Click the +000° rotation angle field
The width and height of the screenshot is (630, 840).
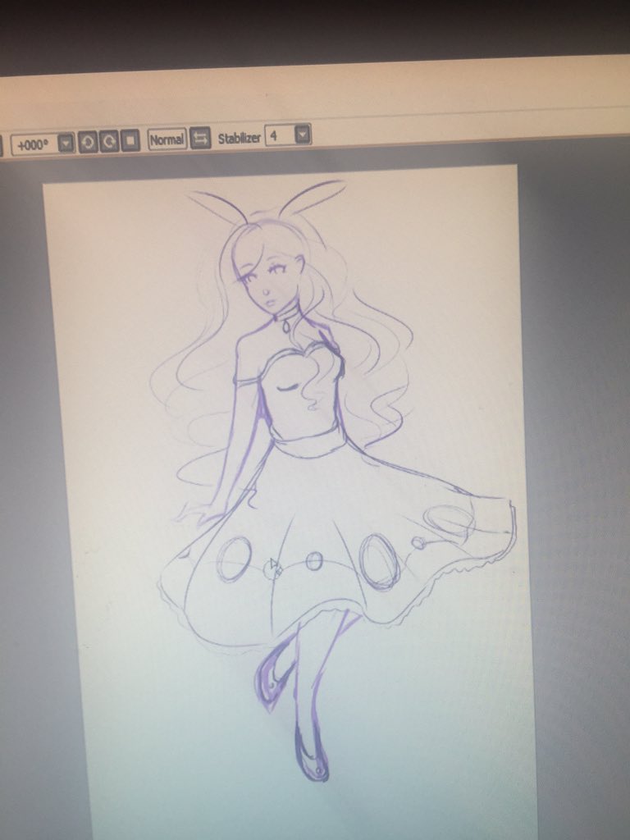(x=34, y=144)
